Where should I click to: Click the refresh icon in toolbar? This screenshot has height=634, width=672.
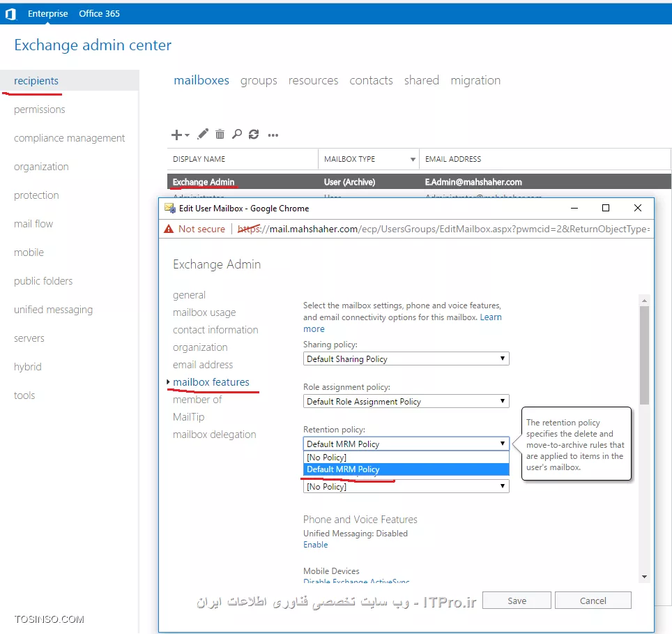(254, 134)
